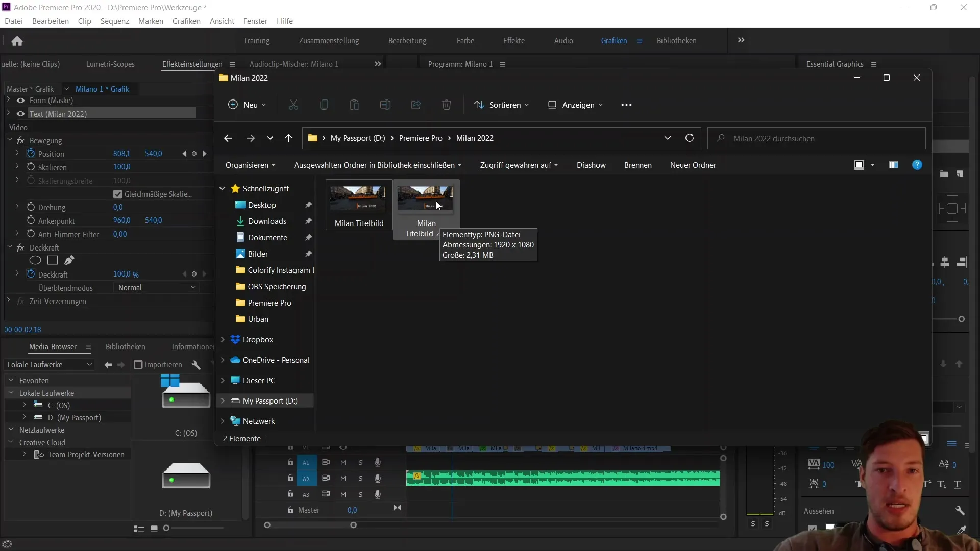
Task: Toggle the Skalieren animation stopwatch
Action: point(31,167)
